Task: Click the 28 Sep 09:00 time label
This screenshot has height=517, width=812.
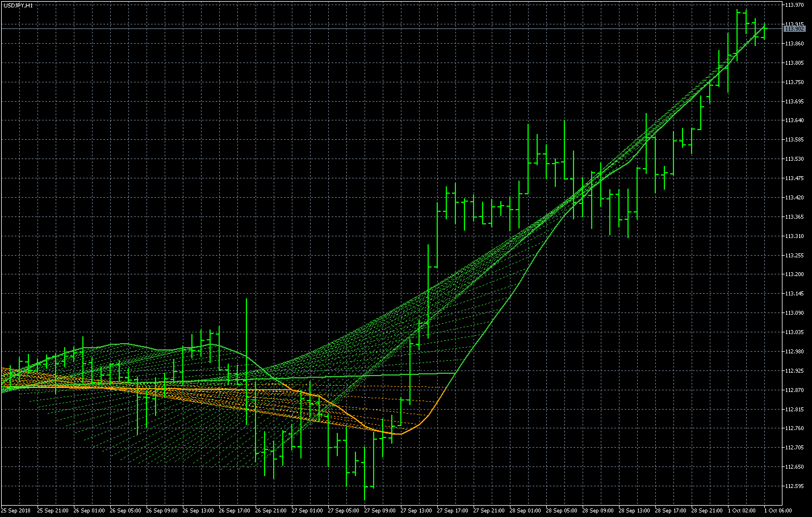Action: 598,511
